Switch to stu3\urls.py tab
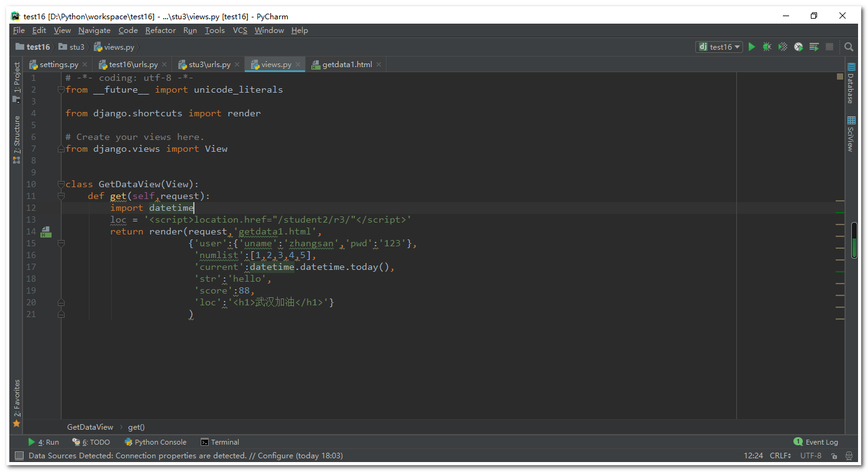 pos(209,65)
